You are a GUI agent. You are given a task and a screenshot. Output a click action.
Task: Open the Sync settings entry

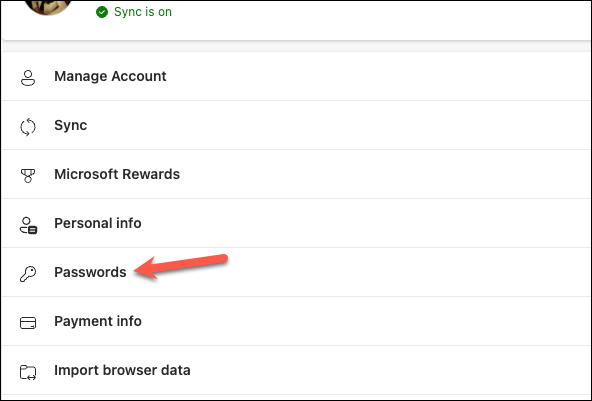(296, 125)
